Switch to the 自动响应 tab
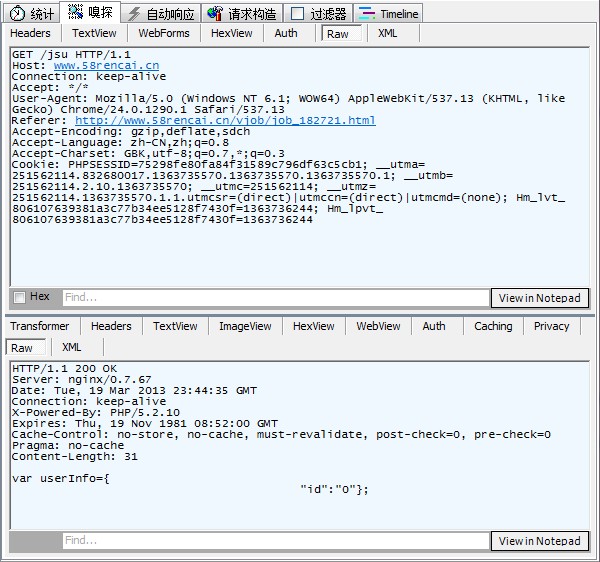The image size is (600, 562). pyautogui.click(x=161, y=14)
